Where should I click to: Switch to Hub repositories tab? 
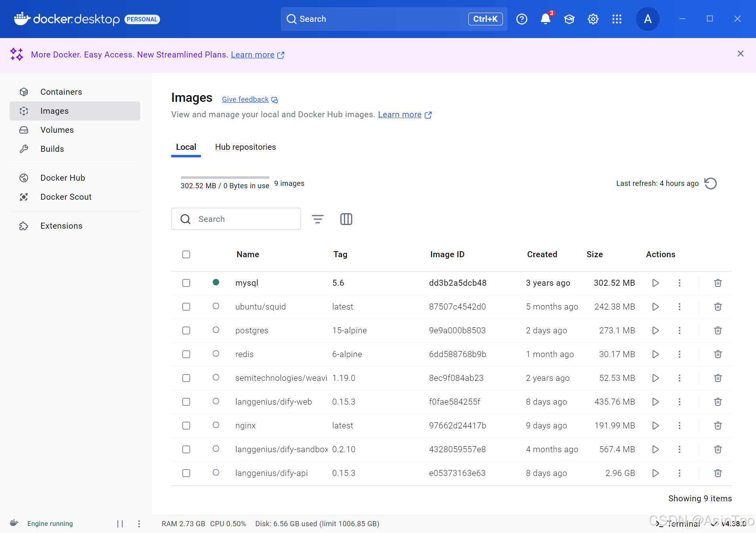point(245,147)
